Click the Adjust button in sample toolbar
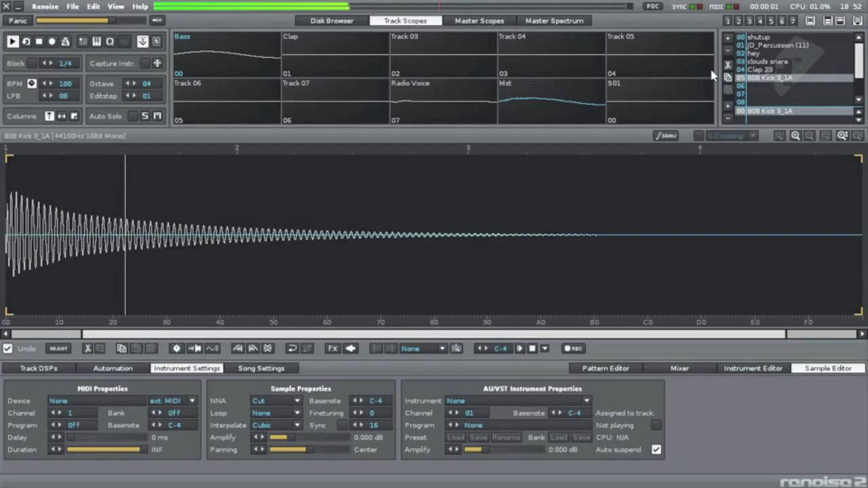Image resolution: width=868 pixels, height=488 pixels. coord(58,348)
